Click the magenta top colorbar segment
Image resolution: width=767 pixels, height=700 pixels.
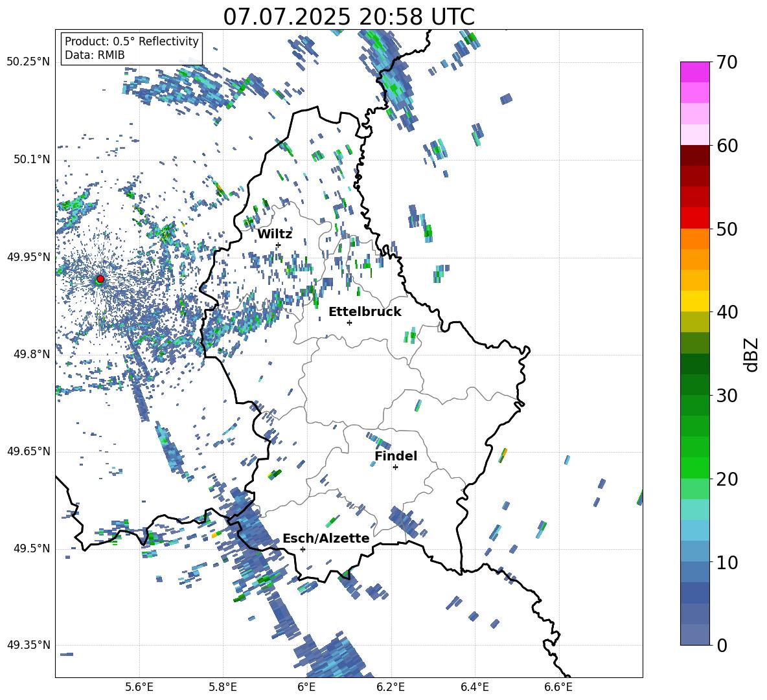coord(694,72)
